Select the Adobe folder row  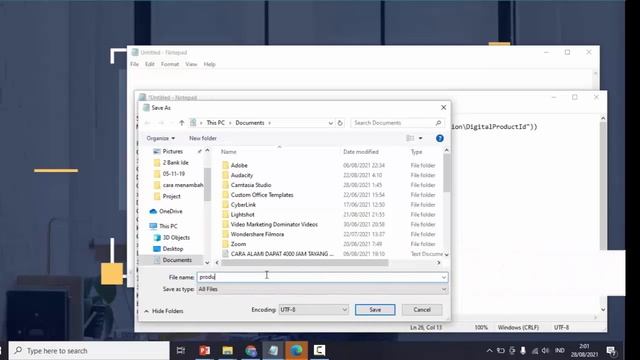point(239,165)
